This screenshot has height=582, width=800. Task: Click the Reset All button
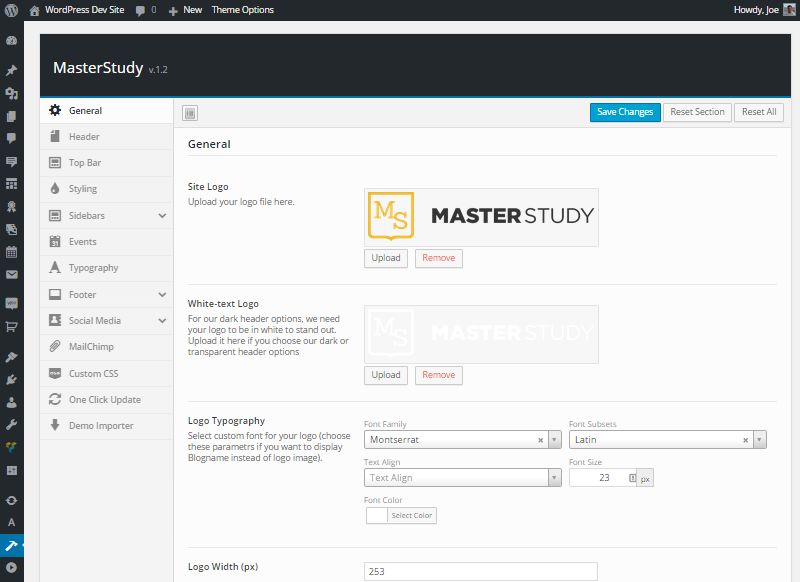759,112
